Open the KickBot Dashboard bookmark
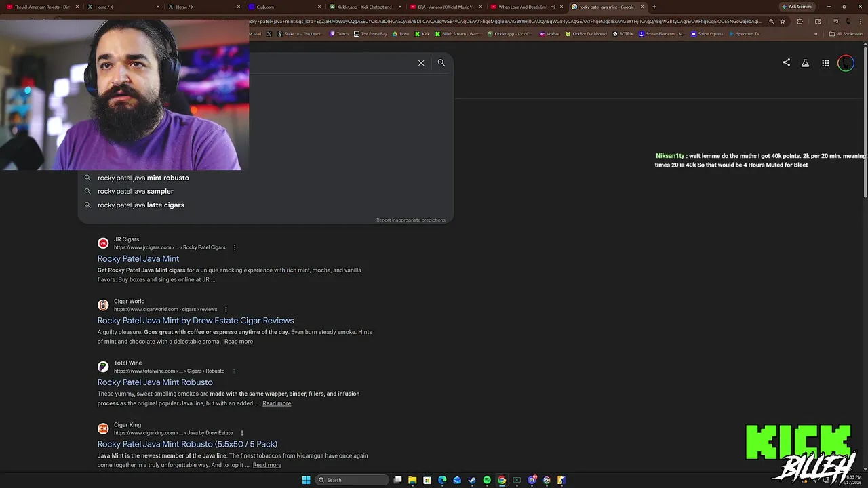The height and width of the screenshot is (488, 868). point(587,34)
